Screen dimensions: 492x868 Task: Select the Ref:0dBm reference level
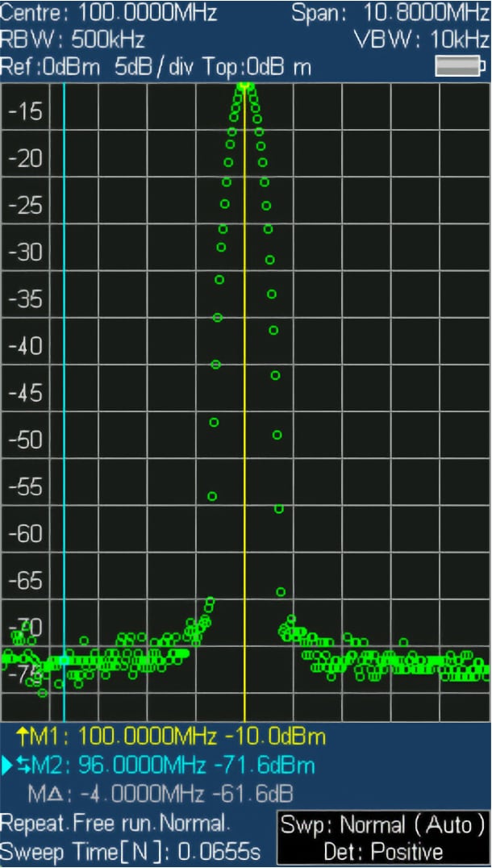pyautogui.click(x=50, y=68)
